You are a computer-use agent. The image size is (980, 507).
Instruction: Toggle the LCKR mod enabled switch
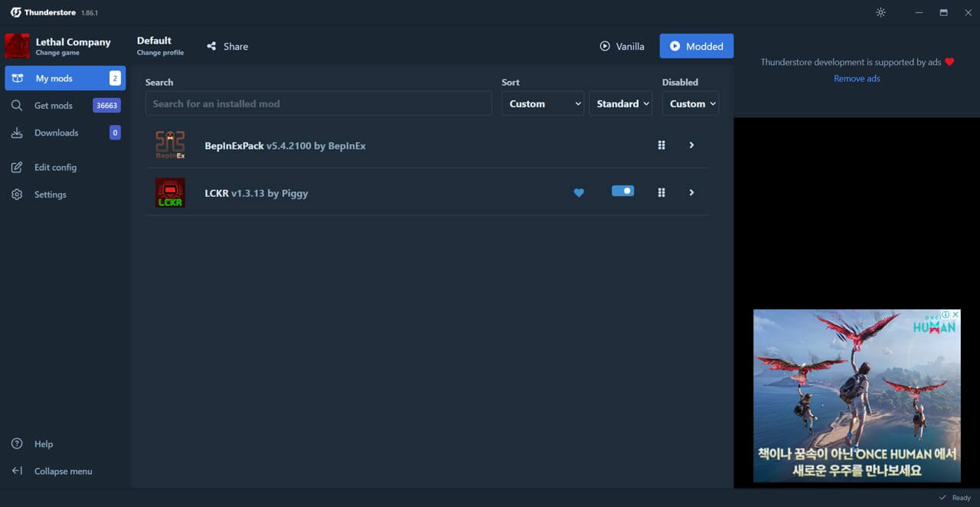click(623, 191)
